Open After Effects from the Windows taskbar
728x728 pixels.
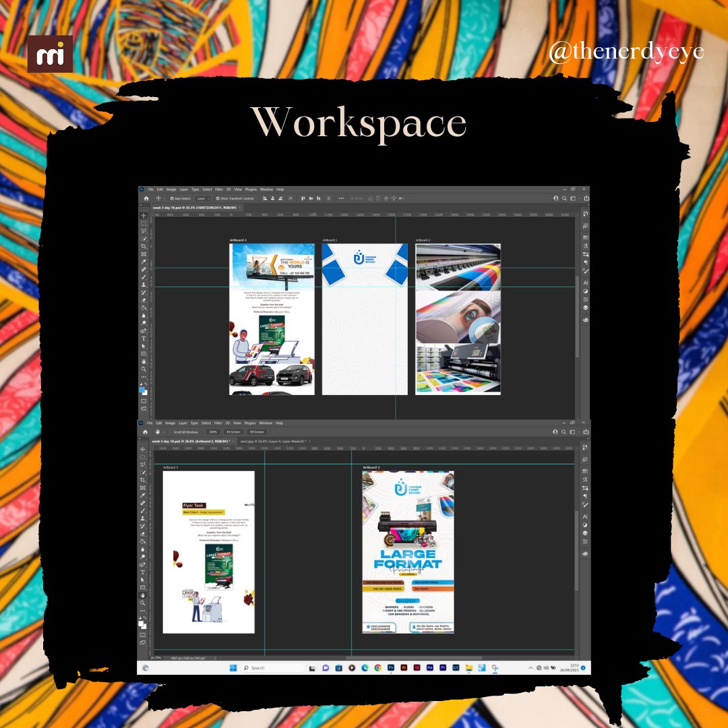point(430,667)
